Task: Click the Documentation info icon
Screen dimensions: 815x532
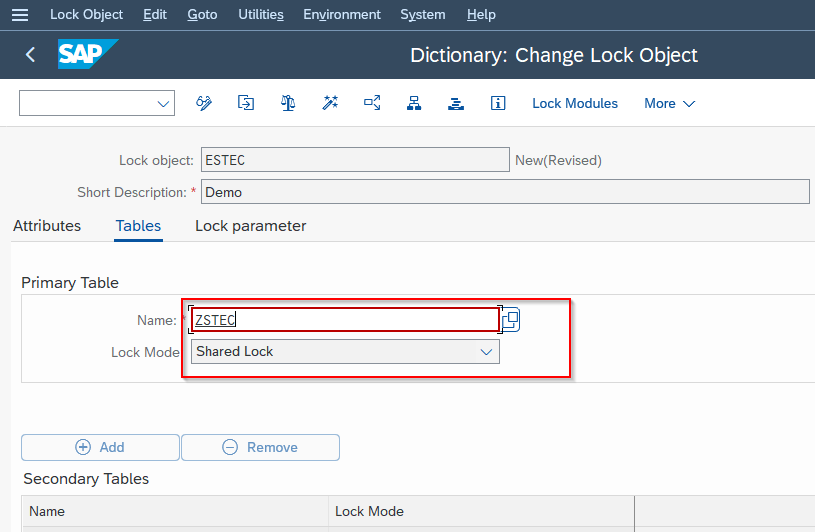Action: (x=498, y=103)
